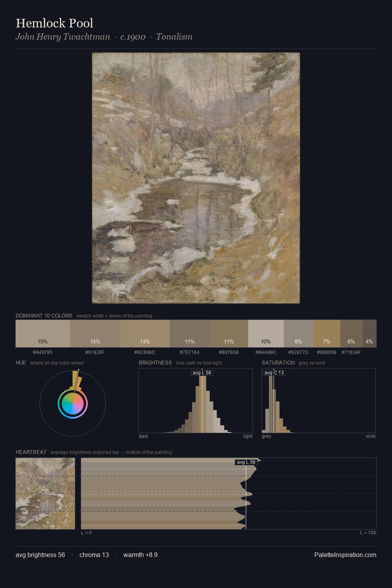Click the DOMINANT 10 COLORS heading
This screenshot has width=392, height=588.
point(44,316)
